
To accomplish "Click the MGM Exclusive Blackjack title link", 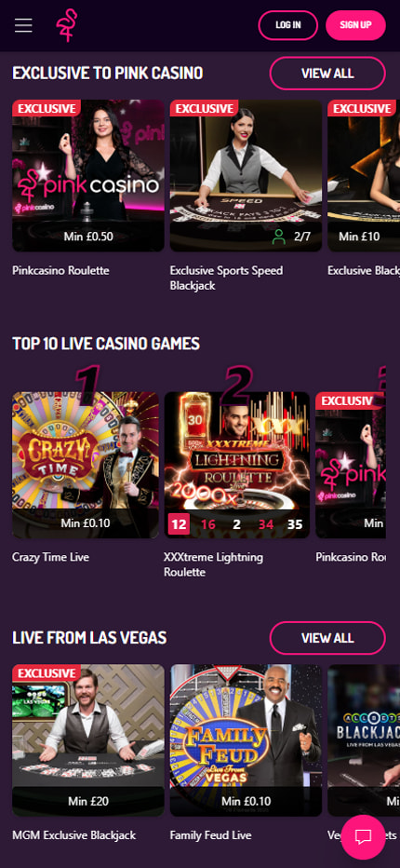I will 74,834.
